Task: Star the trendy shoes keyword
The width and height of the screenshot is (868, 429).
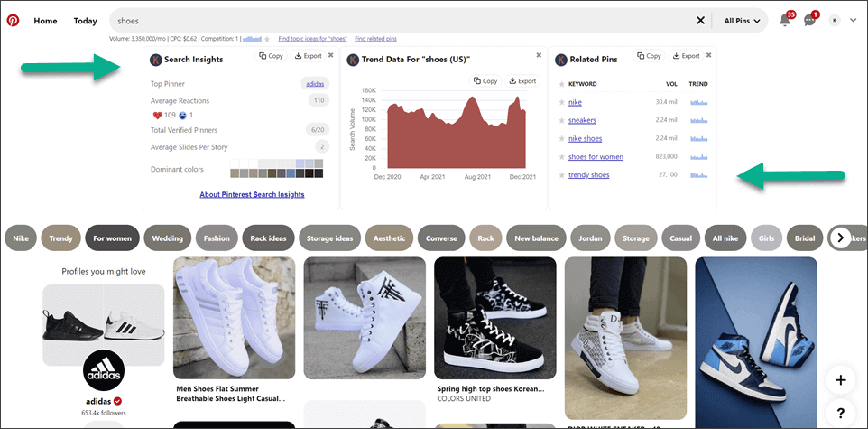Action: 561,174
